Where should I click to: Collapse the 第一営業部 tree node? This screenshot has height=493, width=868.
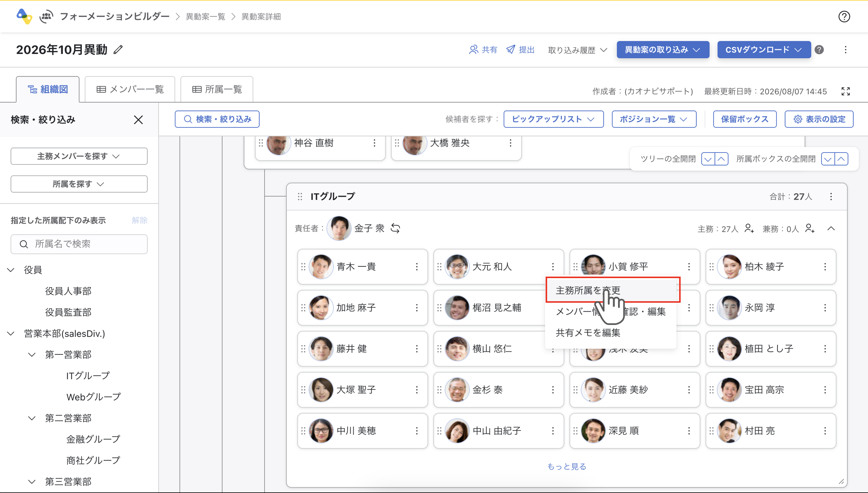pos(32,354)
